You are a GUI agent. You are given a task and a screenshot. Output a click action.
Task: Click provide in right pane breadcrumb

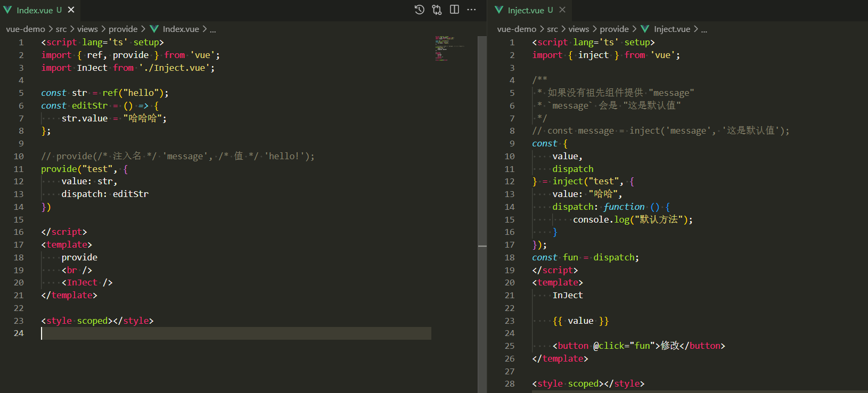tap(614, 29)
